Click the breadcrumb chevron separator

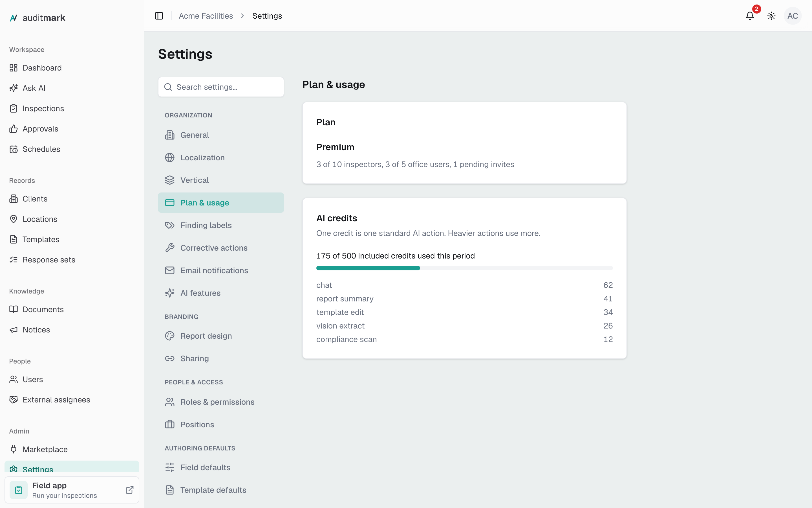(x=242, y=16)
